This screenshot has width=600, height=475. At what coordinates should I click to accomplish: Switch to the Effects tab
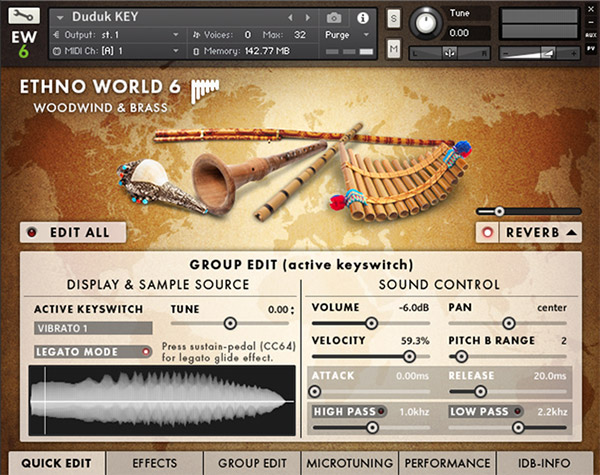point(153,463)
